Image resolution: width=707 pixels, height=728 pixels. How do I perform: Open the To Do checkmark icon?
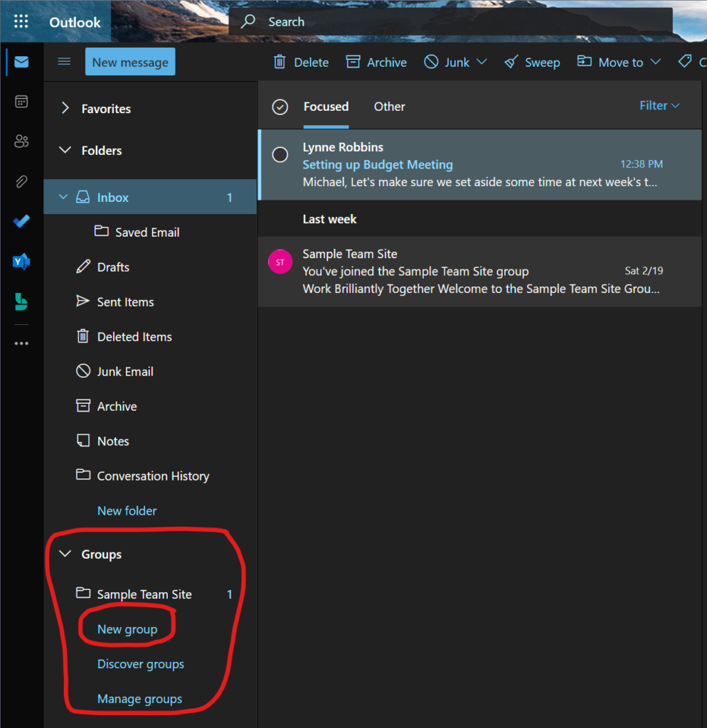point(21,221)
